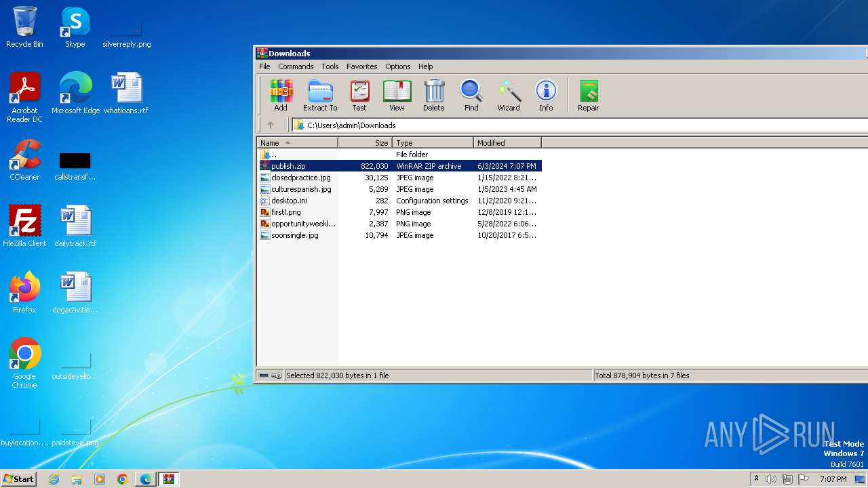This screenshot has width=868, height=488.
Task: Open the Help menu
Action: (x=425, y=66)
